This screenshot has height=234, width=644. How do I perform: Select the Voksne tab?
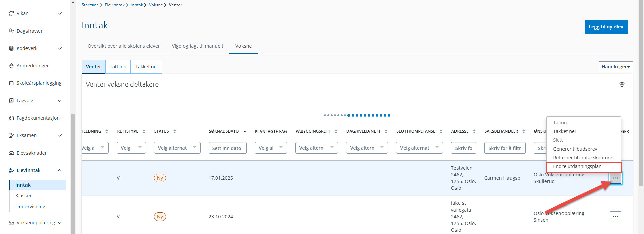244,46
